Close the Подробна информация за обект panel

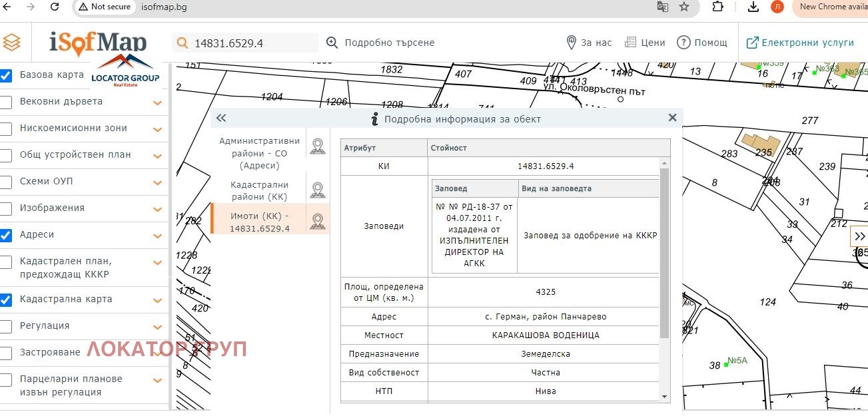click(672, 118)
